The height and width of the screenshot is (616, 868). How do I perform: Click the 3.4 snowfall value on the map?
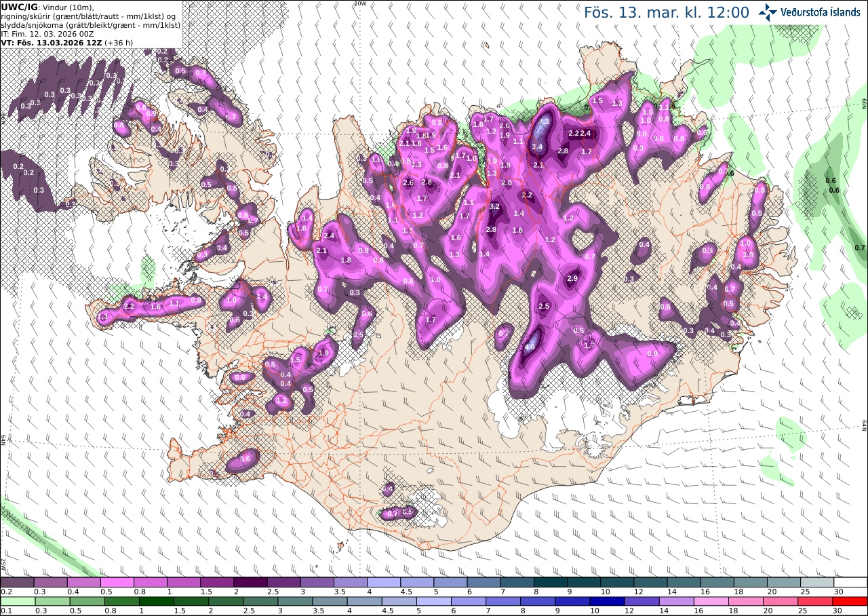coord(538,147)
